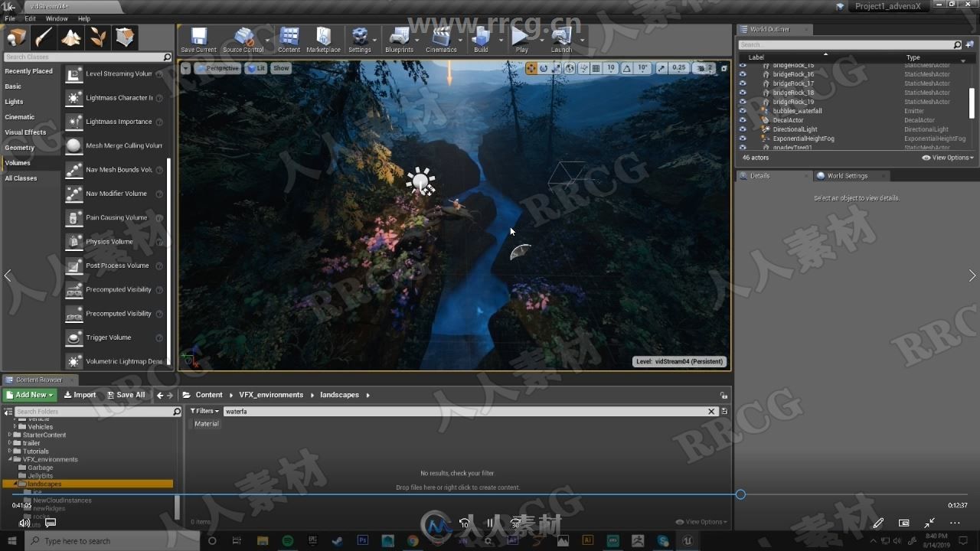Open the File menu
This screenshot has height=551, width=980.
pyautogui.click(x=10, y=18)
